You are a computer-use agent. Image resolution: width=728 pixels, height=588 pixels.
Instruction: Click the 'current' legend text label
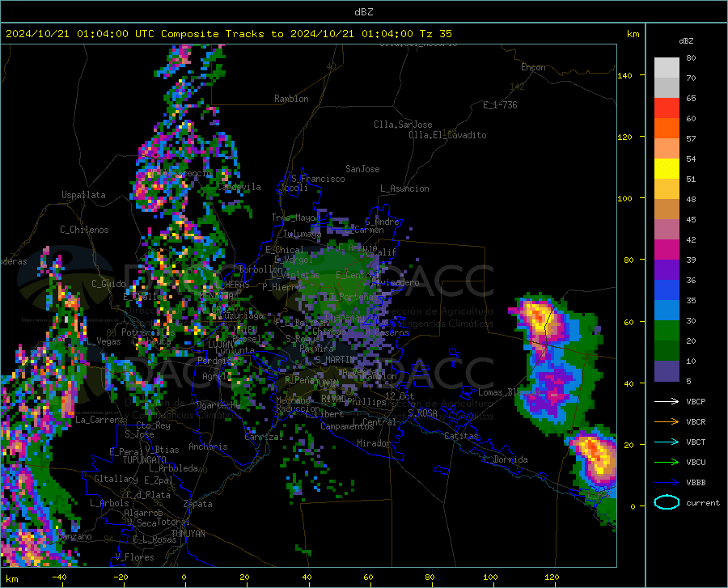coord(703,502)
